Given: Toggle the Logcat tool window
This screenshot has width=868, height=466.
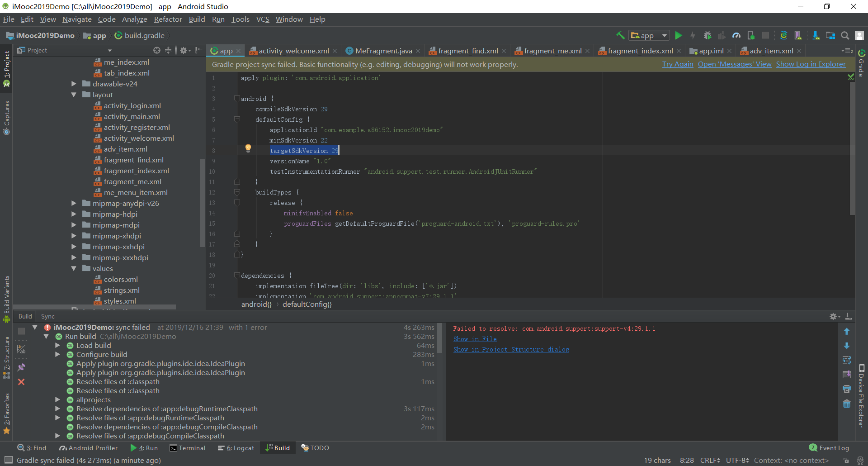Looking at the screenshot, I should click(x=236, y=448).
